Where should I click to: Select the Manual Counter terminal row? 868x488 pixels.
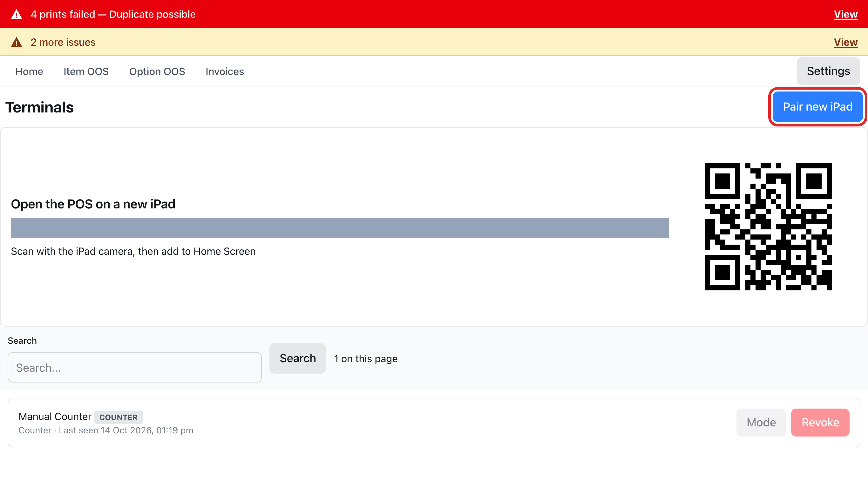434,423
